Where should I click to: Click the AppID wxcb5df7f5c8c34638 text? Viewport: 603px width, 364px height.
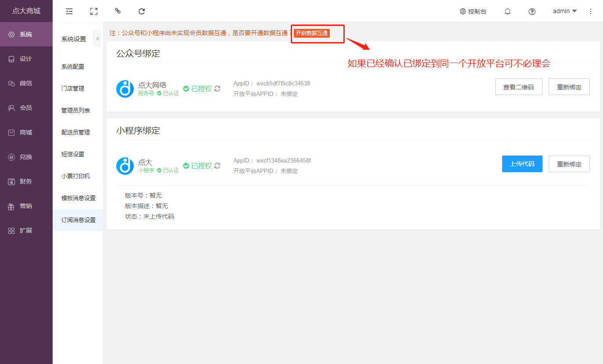tap(272, 83)
